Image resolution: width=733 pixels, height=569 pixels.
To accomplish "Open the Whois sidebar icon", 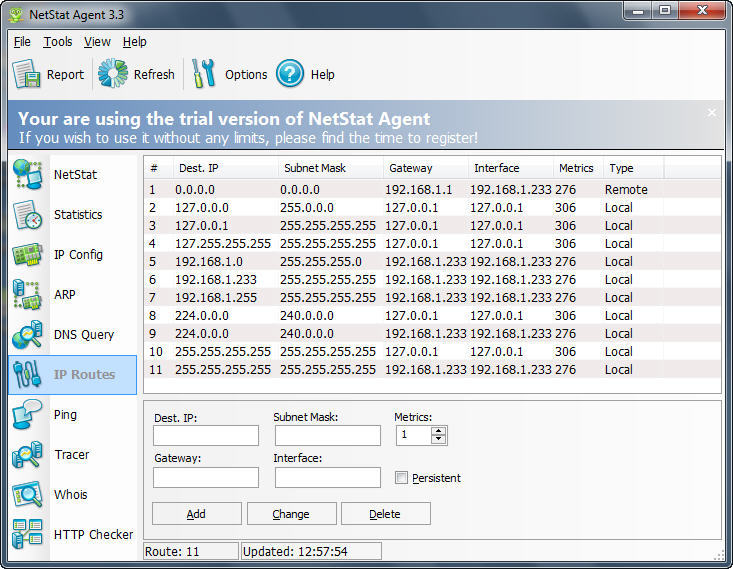I will (28, 495).
